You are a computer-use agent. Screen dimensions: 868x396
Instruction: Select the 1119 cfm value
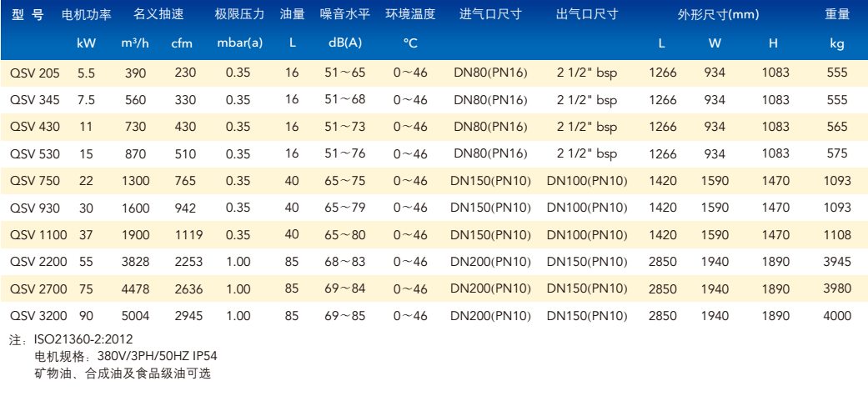[188, 234]
